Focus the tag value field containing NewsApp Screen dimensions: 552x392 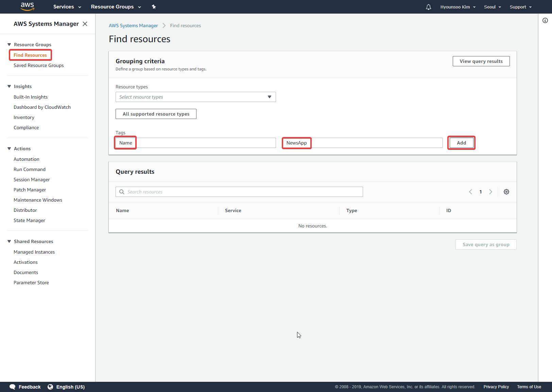(363, 143)
